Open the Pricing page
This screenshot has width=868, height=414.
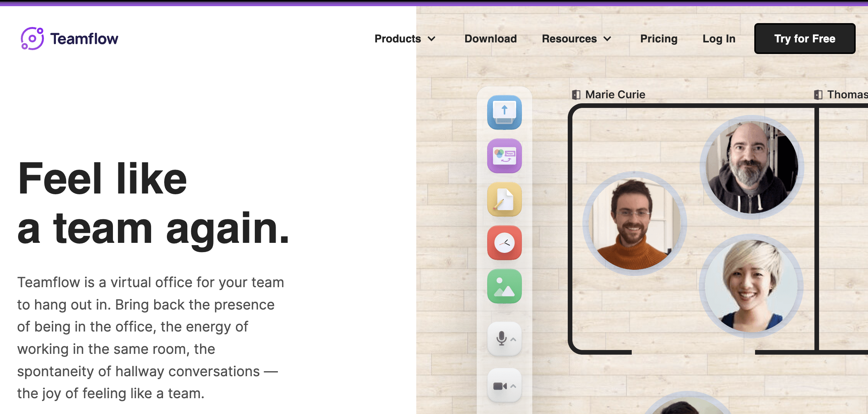pos(659,39)
